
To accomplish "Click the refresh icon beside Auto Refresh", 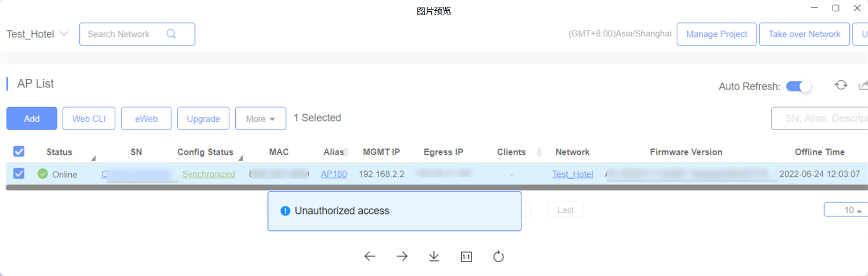I will tap(841, 85).
